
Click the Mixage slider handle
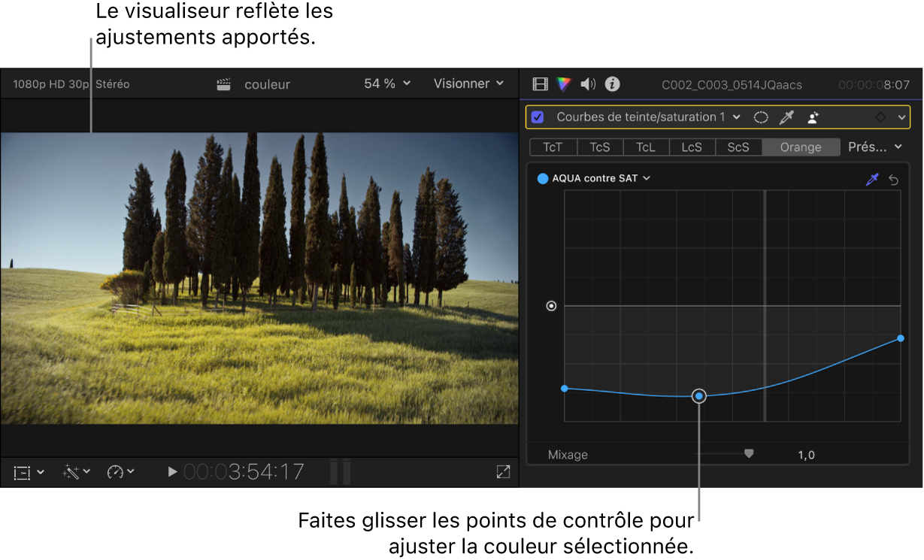point(748,453)
